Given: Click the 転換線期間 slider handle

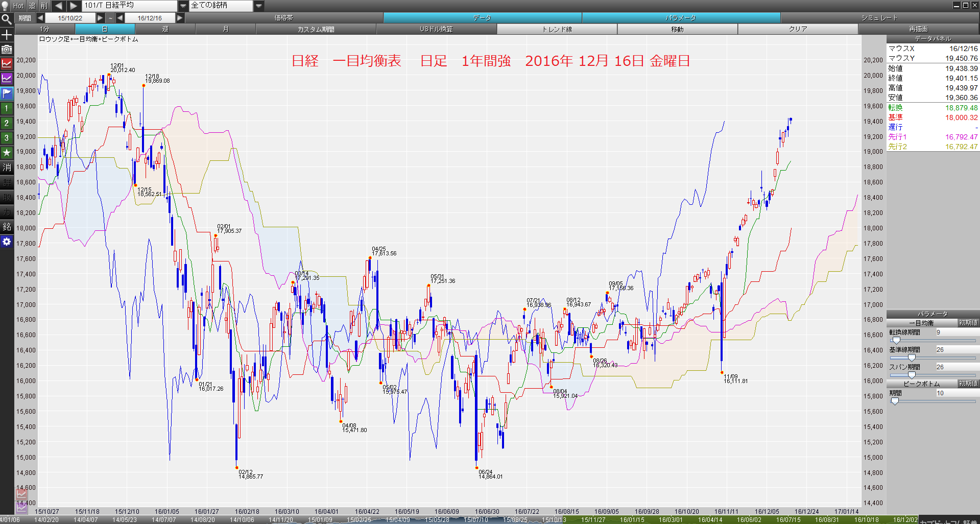Looking at the screenshot, I should [896, 340].
